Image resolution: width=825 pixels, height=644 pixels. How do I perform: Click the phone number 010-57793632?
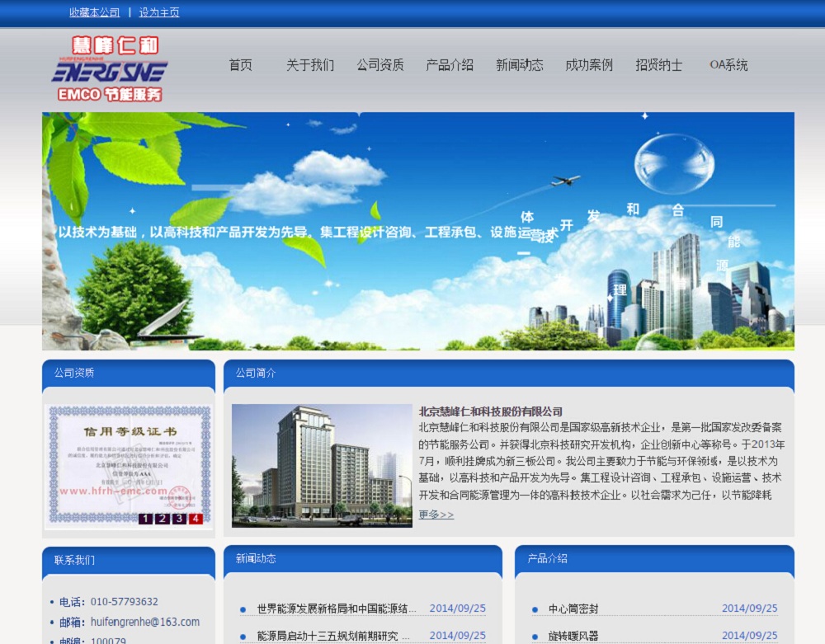coord(125,601)
